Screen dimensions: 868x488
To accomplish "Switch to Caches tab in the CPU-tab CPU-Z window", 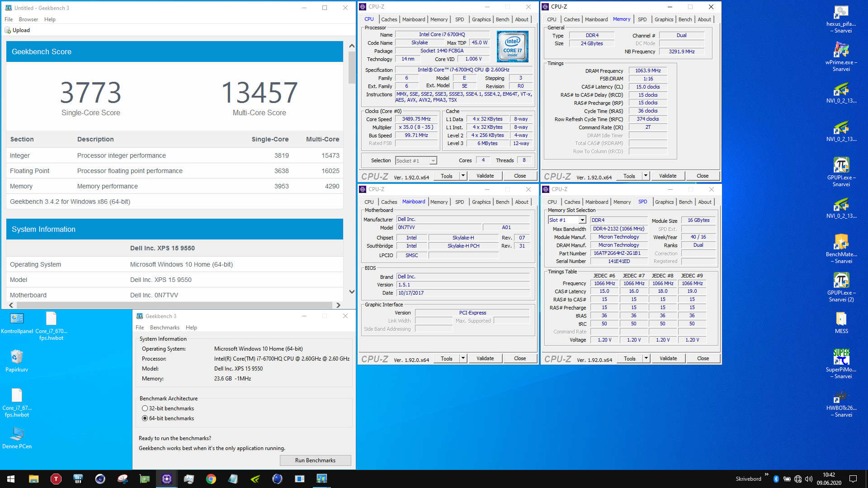I will click(x=389, y=19).
